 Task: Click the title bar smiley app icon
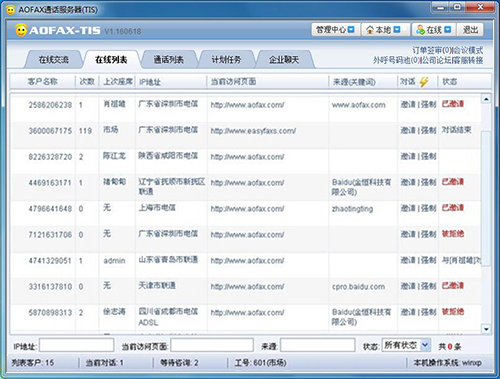coord(11,10)
